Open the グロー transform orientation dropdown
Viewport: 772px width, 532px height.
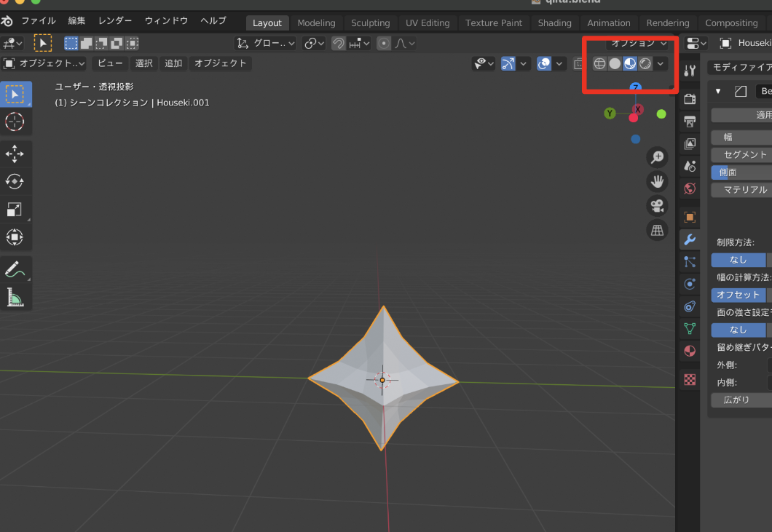[265, 44]
